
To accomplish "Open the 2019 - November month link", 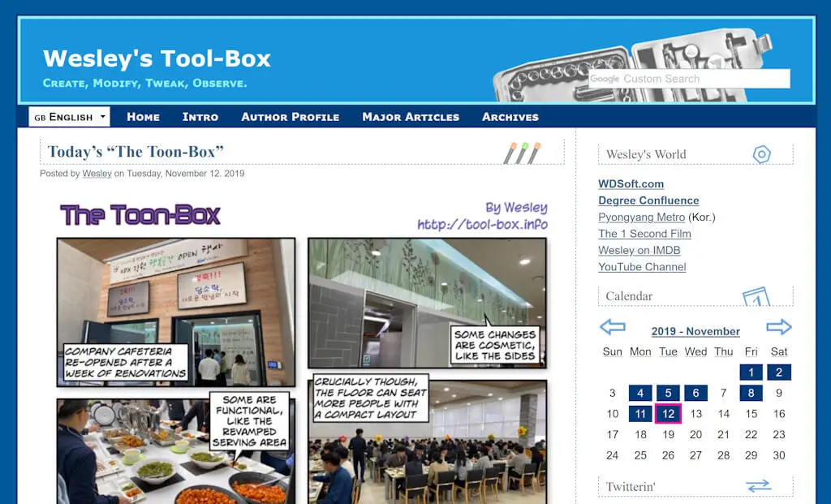I will 695,331.
